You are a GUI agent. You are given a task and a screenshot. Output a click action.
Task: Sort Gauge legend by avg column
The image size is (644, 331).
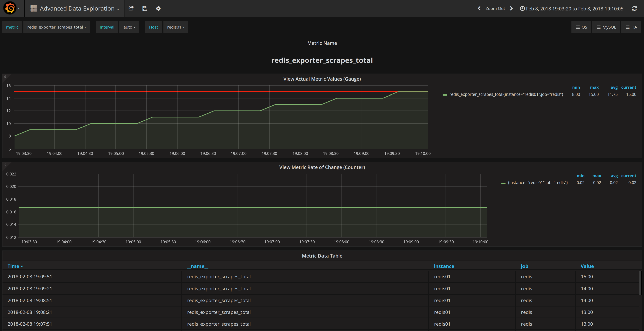pyautogui.click(x=614, y=87)
